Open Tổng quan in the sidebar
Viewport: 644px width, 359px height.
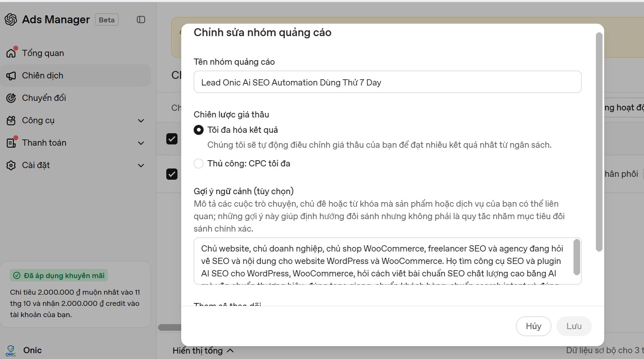coord(75,53)
